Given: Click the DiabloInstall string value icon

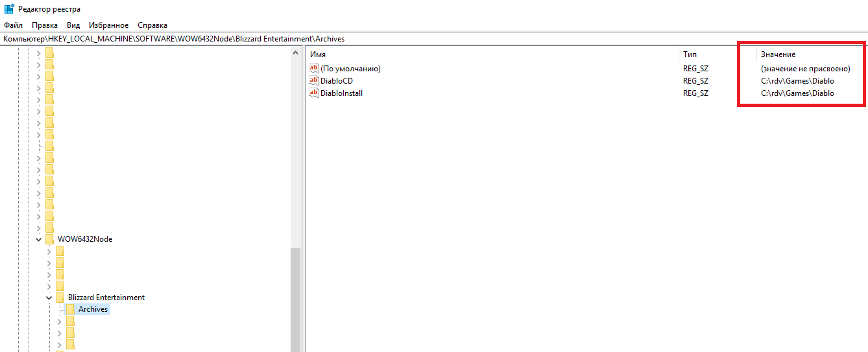Looking at the screenshot, I should click(x=314, y=93).
